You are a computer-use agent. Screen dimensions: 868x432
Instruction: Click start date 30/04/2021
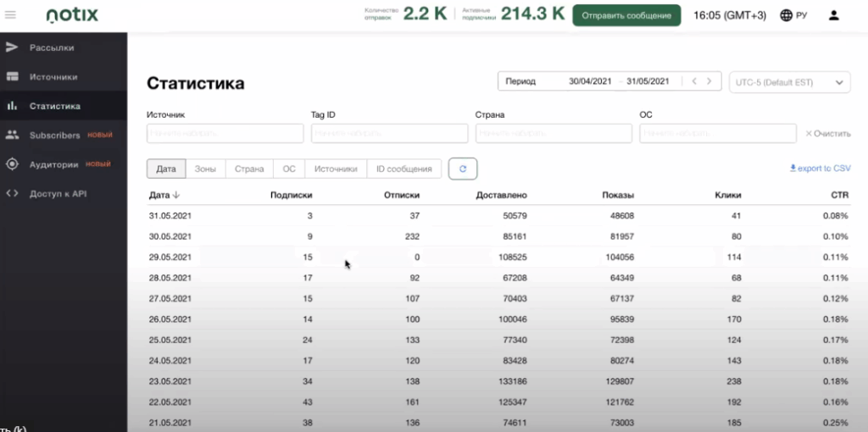590,81
